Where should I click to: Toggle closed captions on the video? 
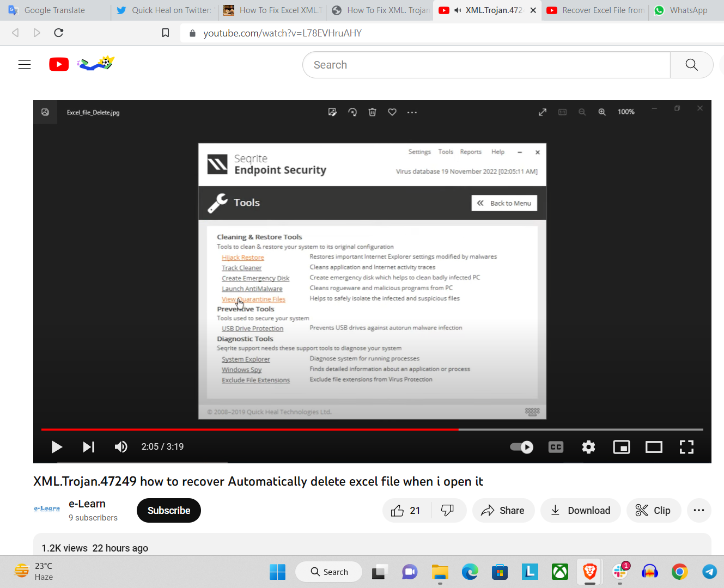pos(556,447)
